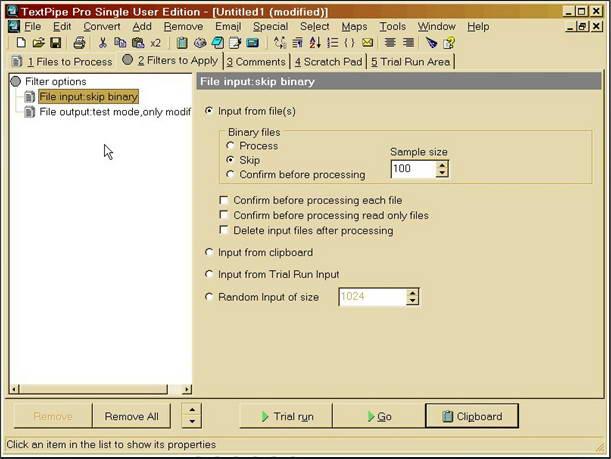Click the right align toolbar icon
Viewport: 611px width, 459px height.
coord(408,42)
